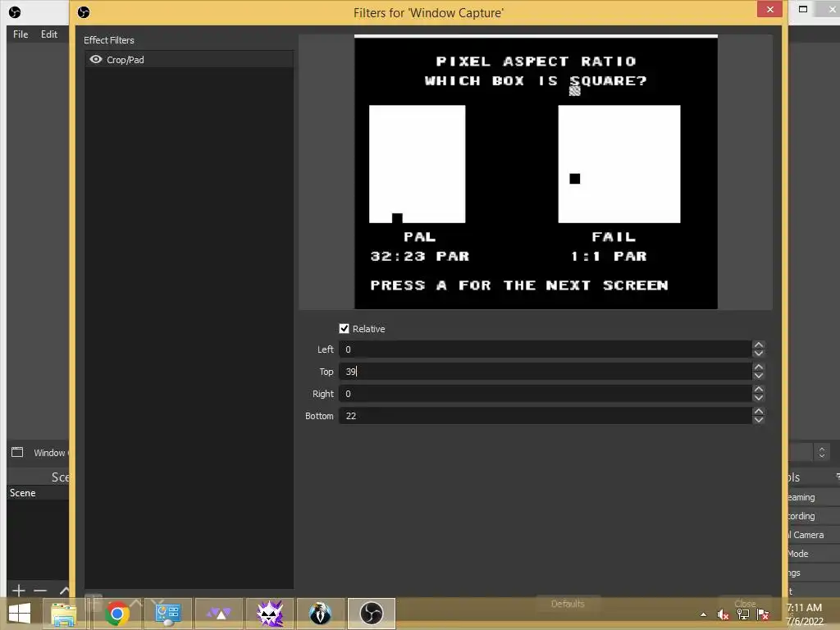Click the Defaults button
The image size is (840, 630).
point(568,604)
